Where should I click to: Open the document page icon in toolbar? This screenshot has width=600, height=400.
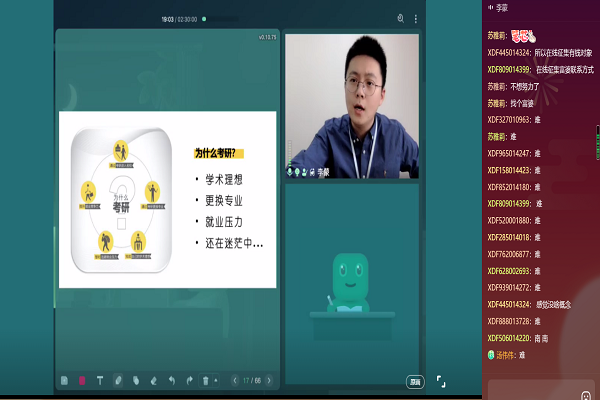click(x=65, y=381)
